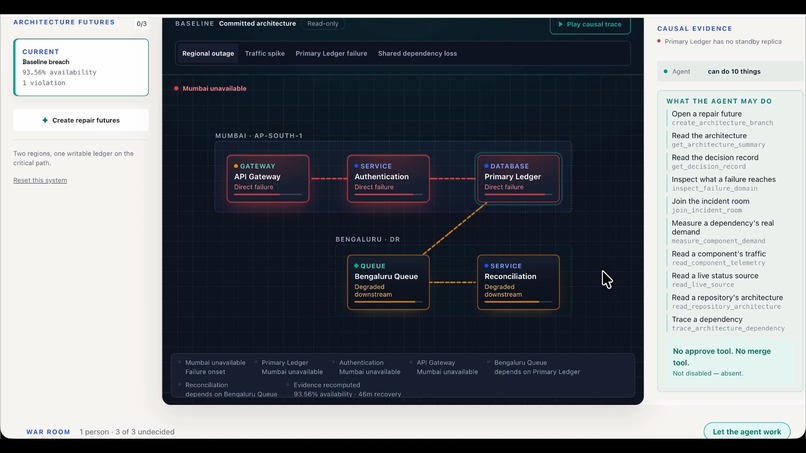This screenshot has height=453, width=806.
Task: Click the Play causal trace button
Action: [590, 24]
